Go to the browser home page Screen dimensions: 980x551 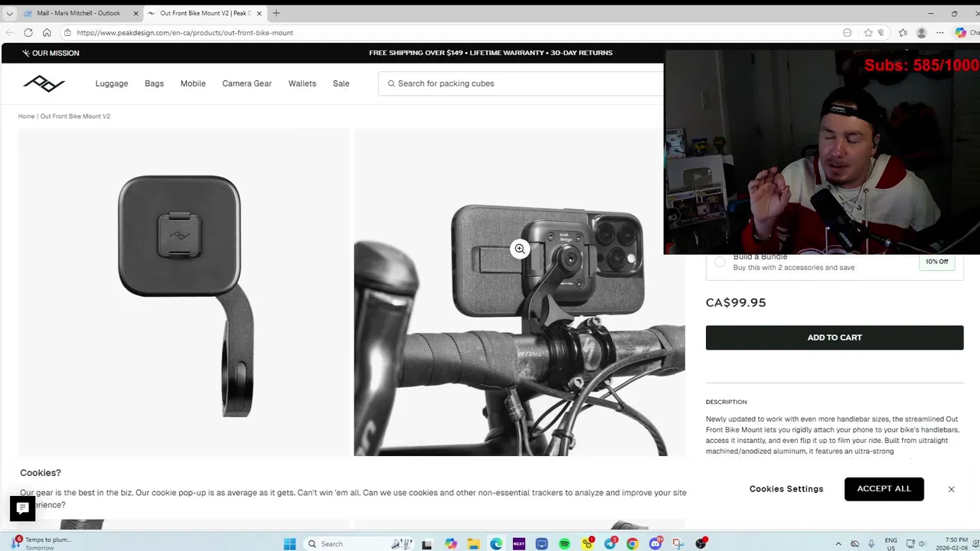(x=47, y=33)
